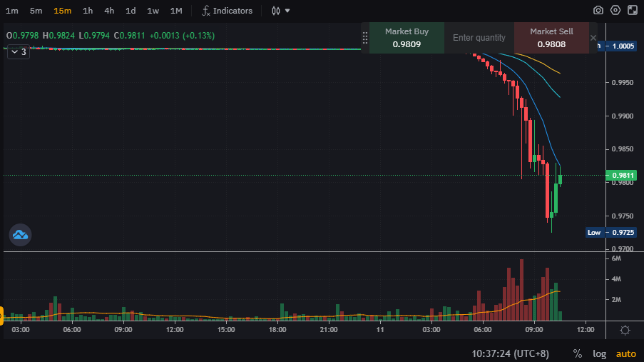Switch to the 1m timeframe
Screen dimensions: 644x362
pyautogui.click(x=12, y=11)
